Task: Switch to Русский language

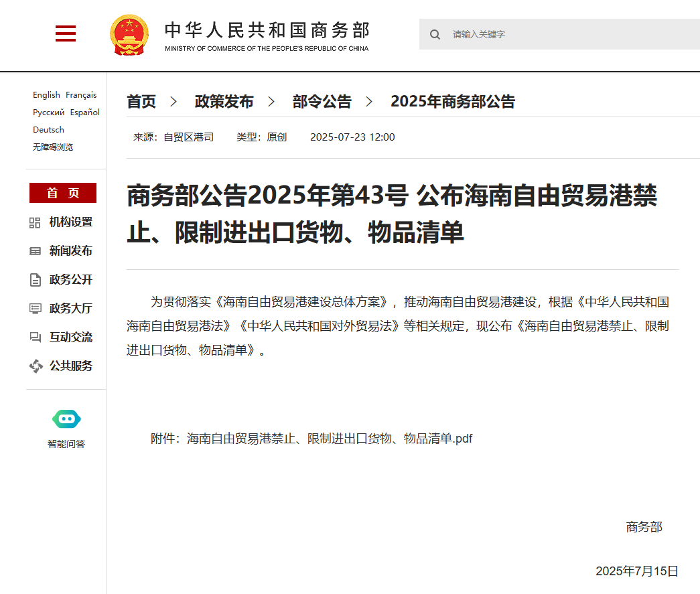Action: coord(49,112)
